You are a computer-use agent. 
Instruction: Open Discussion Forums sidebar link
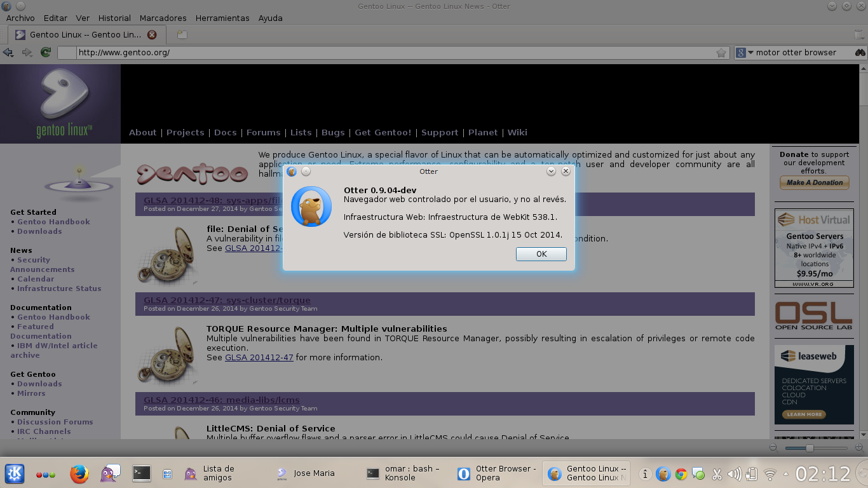[x=55, y=422]
